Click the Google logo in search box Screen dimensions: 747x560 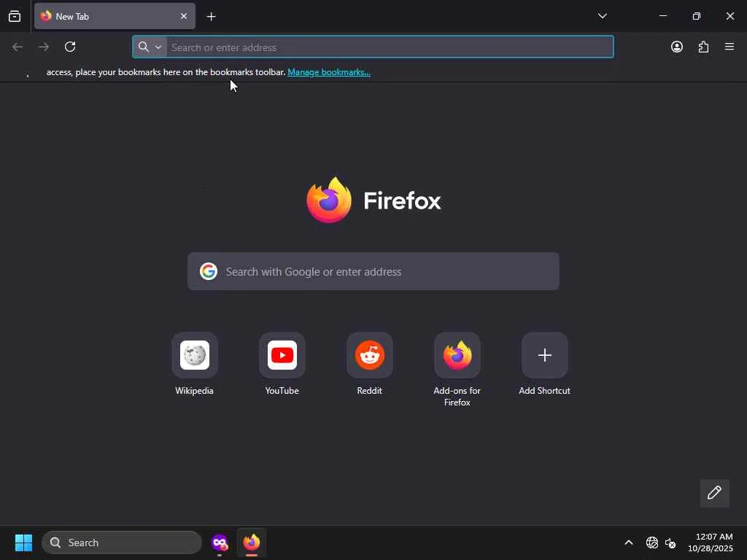tap(208, 271)
